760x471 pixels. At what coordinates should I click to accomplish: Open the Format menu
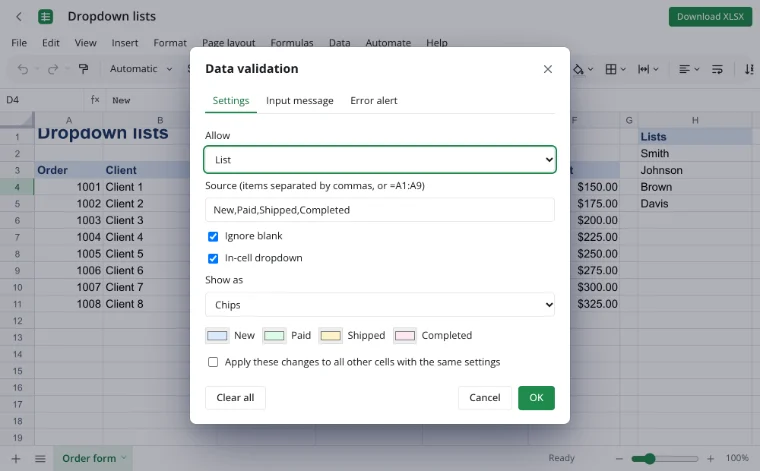[x=170, y=43]
